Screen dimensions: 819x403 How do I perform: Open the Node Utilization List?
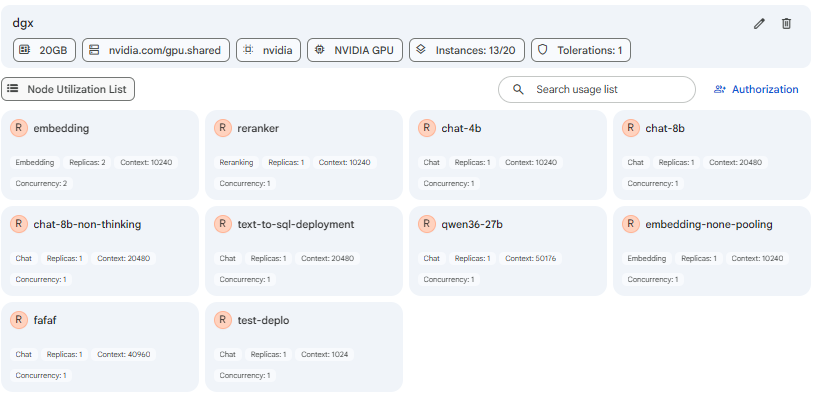tap(68, 89)
